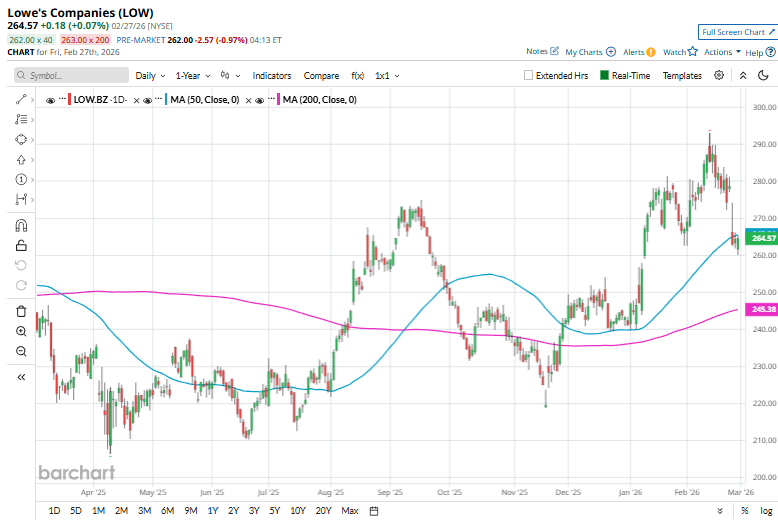This screenshot has height=522, width=778.
Task: Open the Daily interval dropdown
Action: click(150, 75)
